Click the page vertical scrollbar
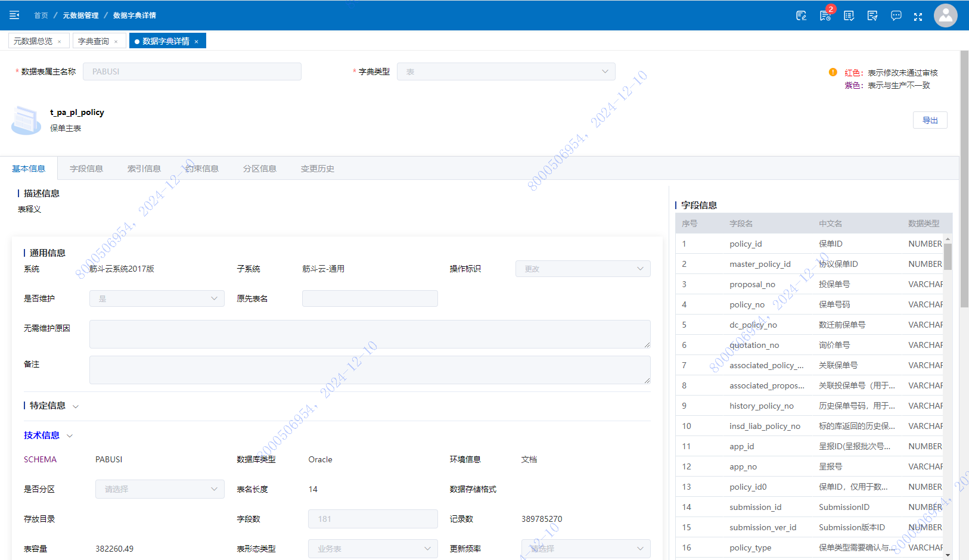This screenshot has height=560, width=969. tap(964, 179)
